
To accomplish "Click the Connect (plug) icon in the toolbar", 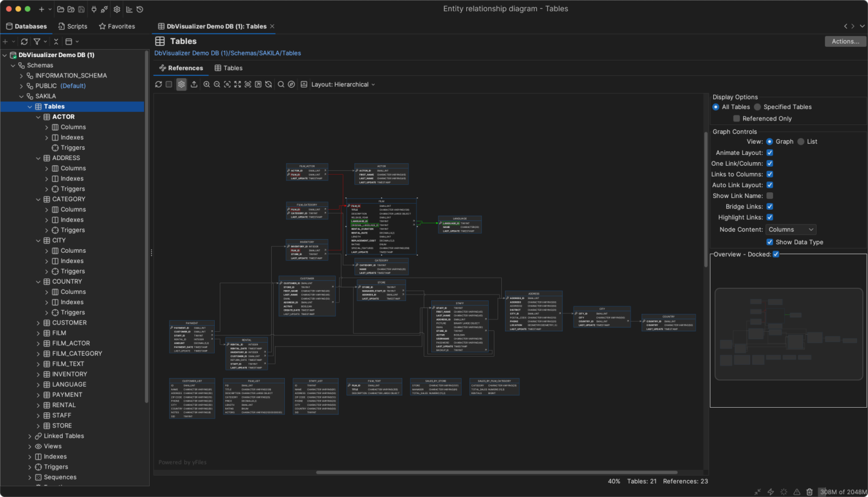I will pos(94,9).
